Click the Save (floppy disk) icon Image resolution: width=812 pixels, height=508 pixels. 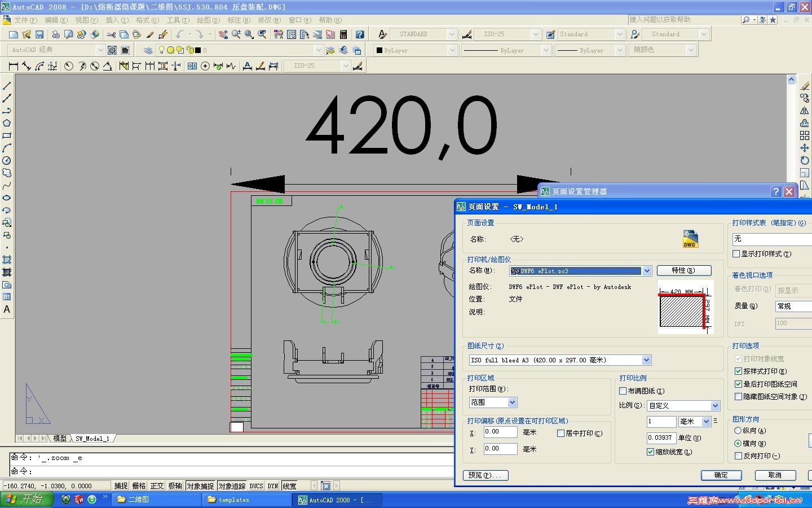(x=39, y=34)
